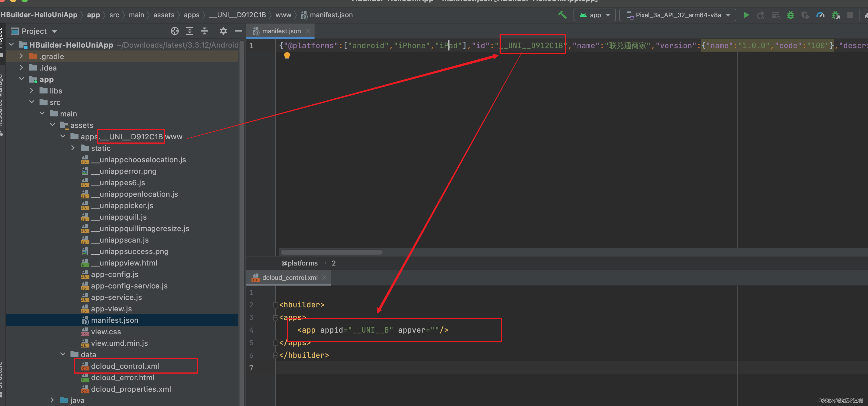
Task: Click the '@platforms' JSON breadcrumb
Action: pyautogui.click(x=299, y=263)
